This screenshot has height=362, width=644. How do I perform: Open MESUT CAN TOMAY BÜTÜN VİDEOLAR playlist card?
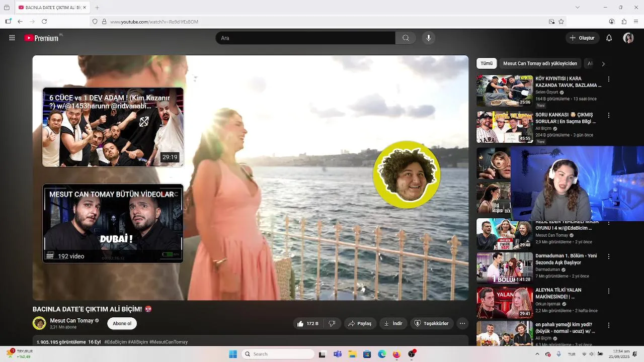point(113,223)
